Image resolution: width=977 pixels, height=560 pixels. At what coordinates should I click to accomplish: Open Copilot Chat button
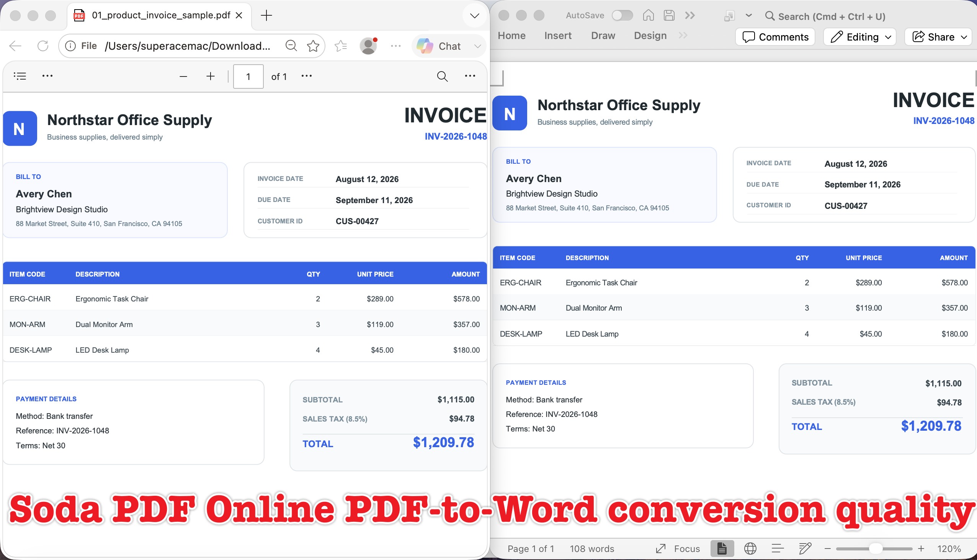tap(439, 46)
